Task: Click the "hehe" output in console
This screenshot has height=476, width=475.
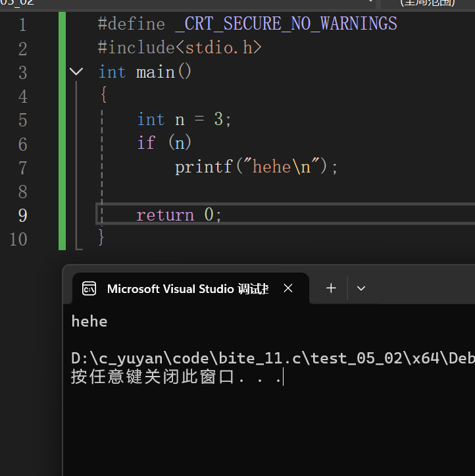Action: point(89,321)
